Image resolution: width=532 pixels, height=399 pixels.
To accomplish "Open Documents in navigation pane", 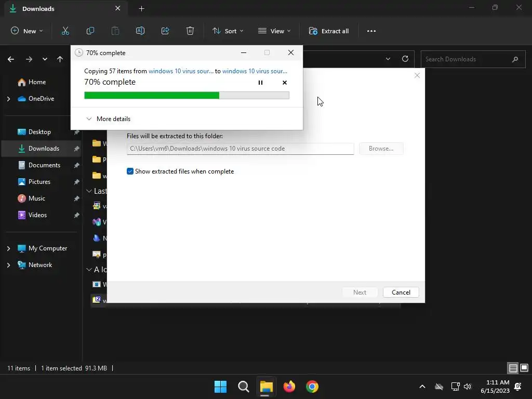I will click(44, 165).
